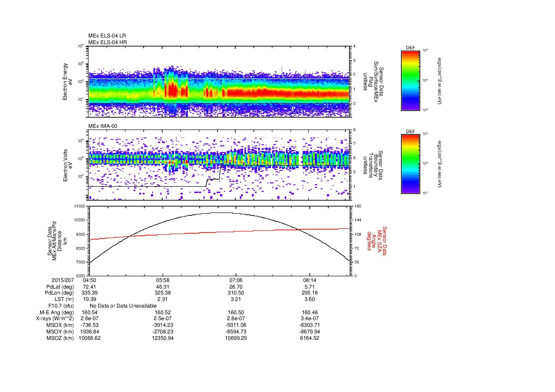555x392 pixels.
Task: Click PdLon value 335.39
Action: [x=90, y=293]
